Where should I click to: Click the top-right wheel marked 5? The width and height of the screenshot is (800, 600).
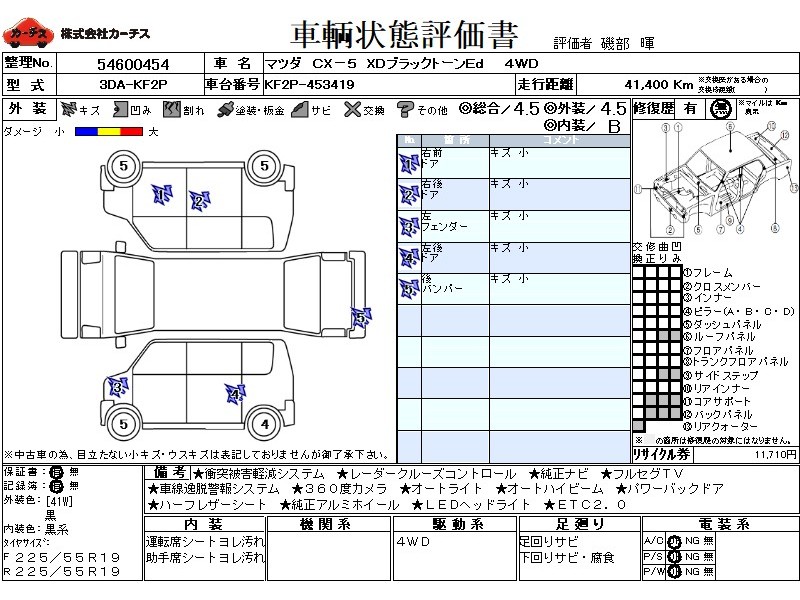264,166
